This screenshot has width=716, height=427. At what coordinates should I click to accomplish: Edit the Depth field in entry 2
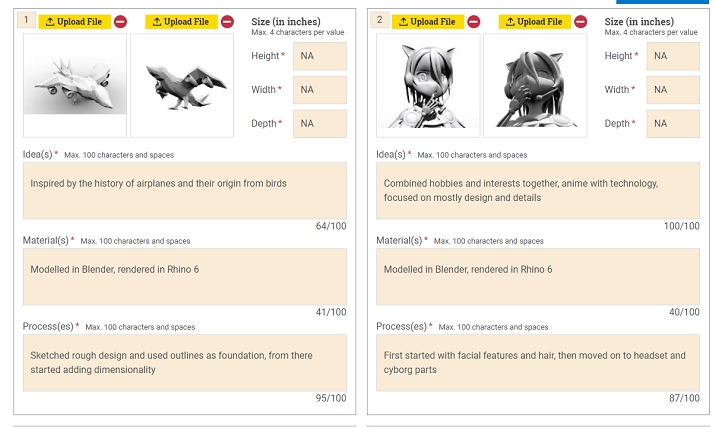pyautogui.click(x=673, y=124)
